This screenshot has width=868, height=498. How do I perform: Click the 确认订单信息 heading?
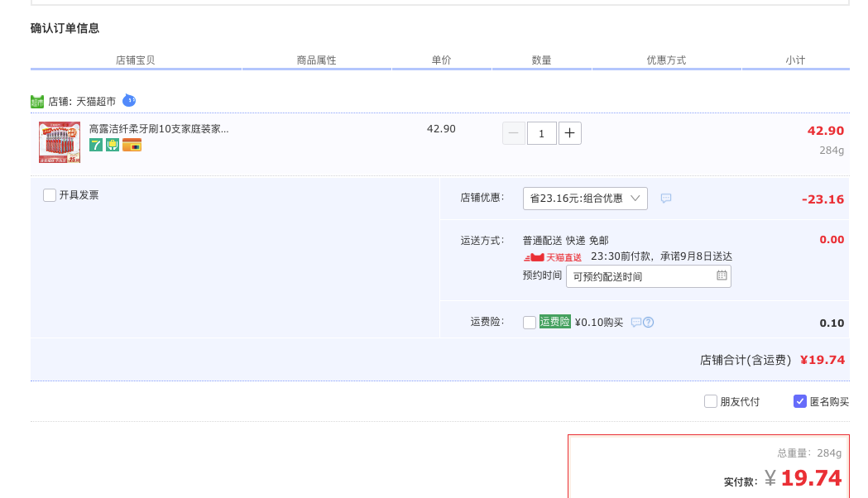(x=65, y=28)
